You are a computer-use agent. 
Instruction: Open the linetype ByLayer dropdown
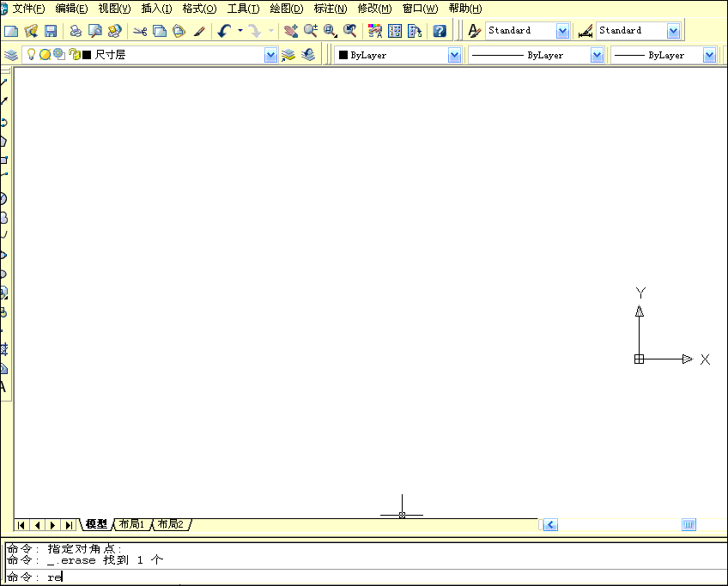[x=597, y=55]
